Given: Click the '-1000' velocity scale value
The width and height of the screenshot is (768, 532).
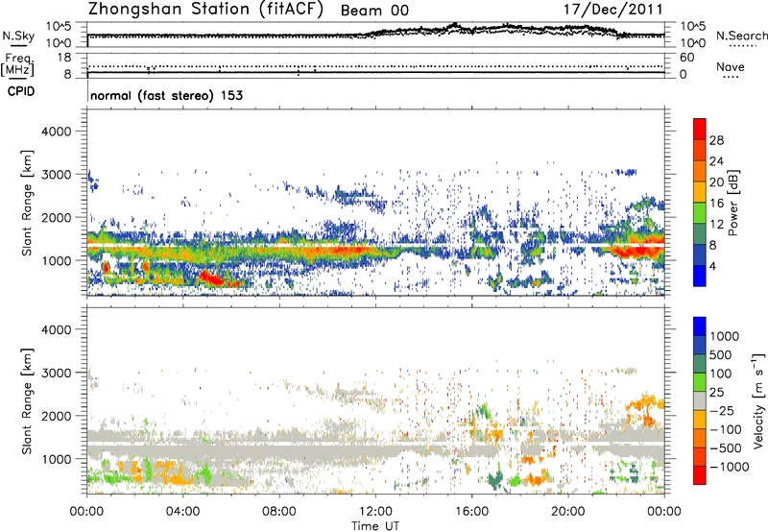Looking at the screenshot, I should click(x=730, y=467).
